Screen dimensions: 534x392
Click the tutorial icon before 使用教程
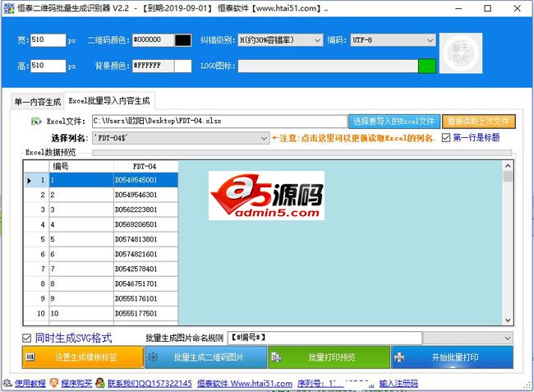[8, 383]
